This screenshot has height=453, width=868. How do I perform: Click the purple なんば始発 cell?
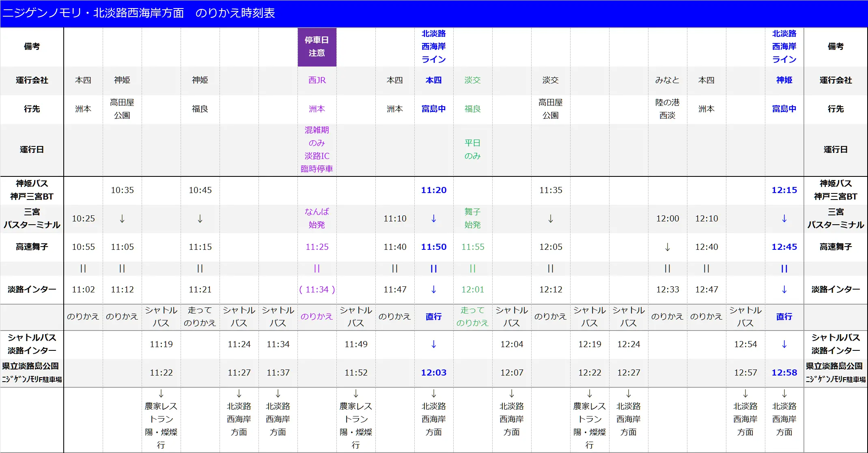[317, 218]
